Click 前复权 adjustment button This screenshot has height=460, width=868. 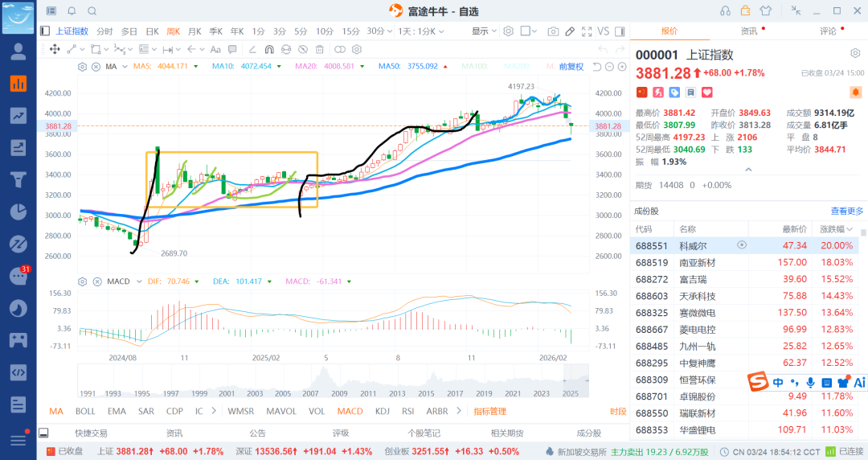[x=571, y=67]
